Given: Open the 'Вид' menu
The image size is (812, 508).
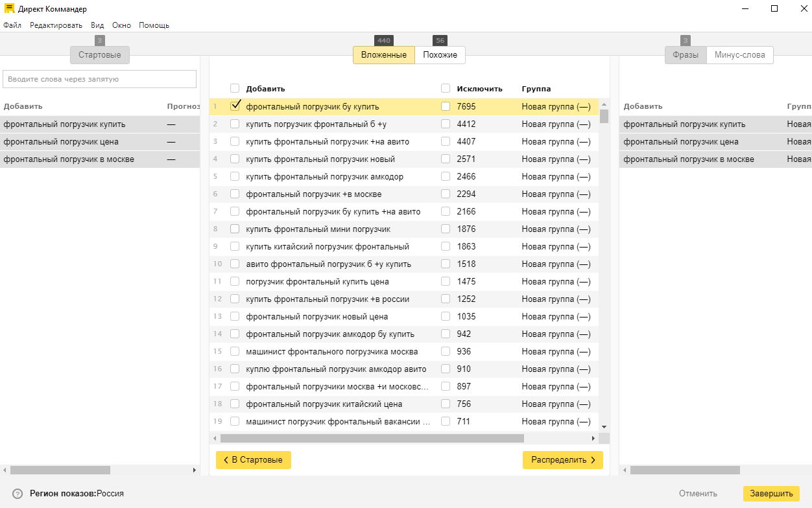Looking at the screenshot, I should [97, 25].
